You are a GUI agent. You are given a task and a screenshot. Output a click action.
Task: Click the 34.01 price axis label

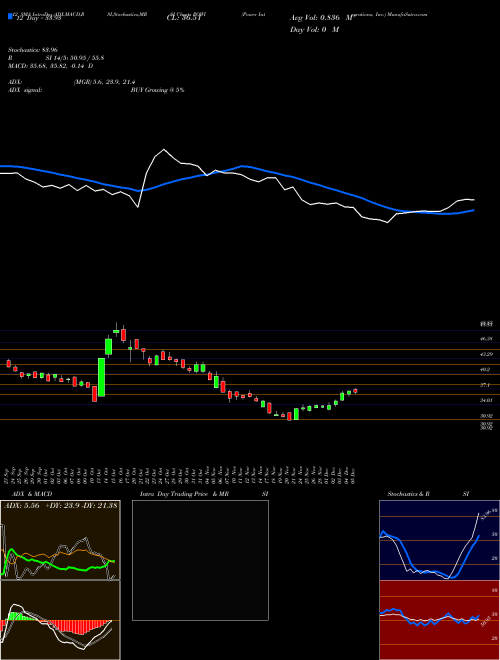click(486, 401)
